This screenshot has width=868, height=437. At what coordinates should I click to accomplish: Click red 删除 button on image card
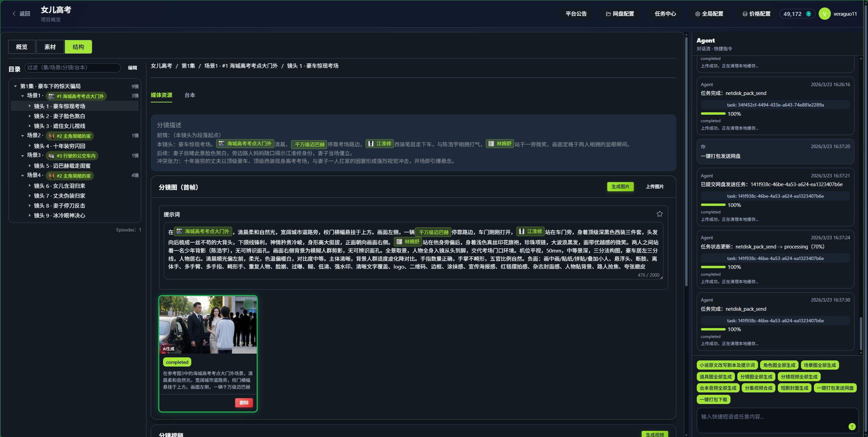pyautogui.click(x=244, y=403)
